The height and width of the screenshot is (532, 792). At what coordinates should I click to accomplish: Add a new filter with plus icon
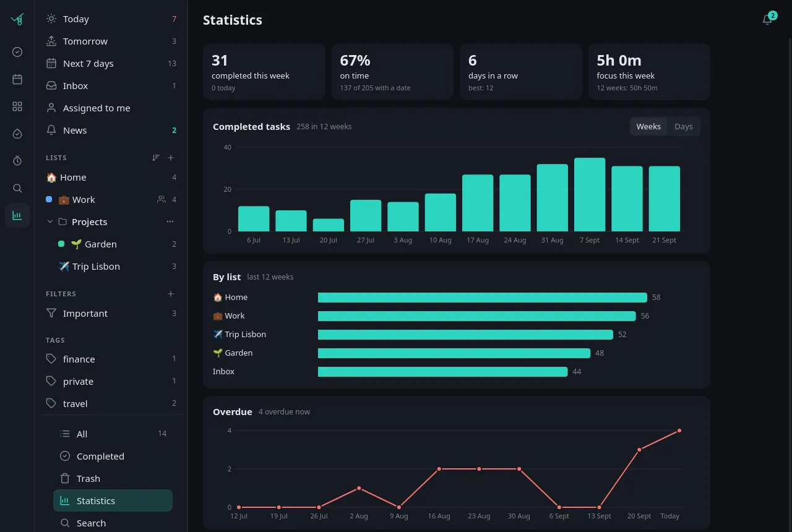pyautogui.click(x=171, y=294)
